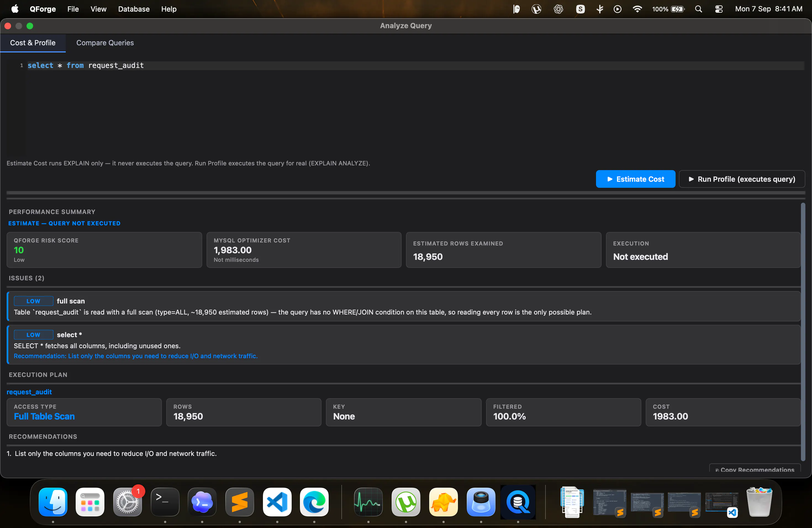
Task: Open Spotlight search in menu bar
Action: coord(698,9)
